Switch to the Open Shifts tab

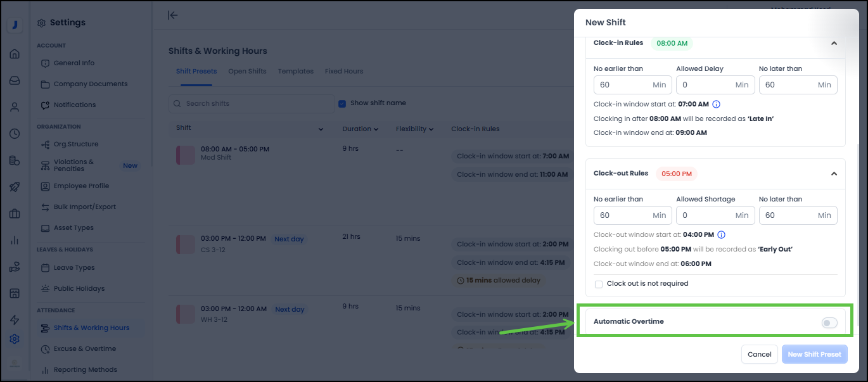pos(247,71)
